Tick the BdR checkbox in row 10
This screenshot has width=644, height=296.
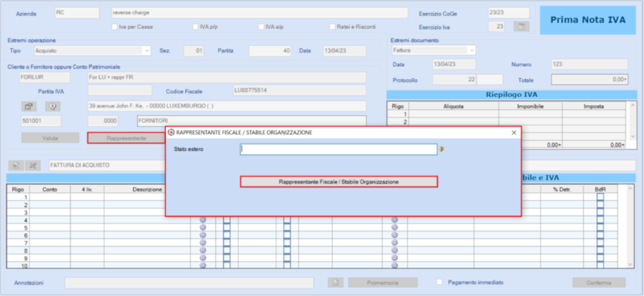click(600, 266)
